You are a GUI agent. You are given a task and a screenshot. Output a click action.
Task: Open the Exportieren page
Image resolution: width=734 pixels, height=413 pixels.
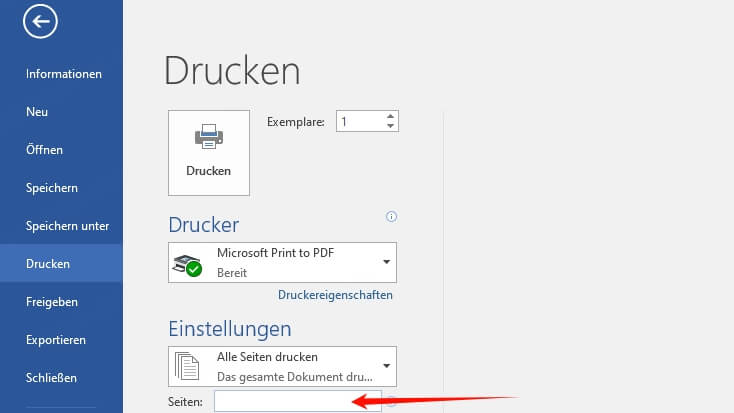pyautogui.click(x=56, y=340)
